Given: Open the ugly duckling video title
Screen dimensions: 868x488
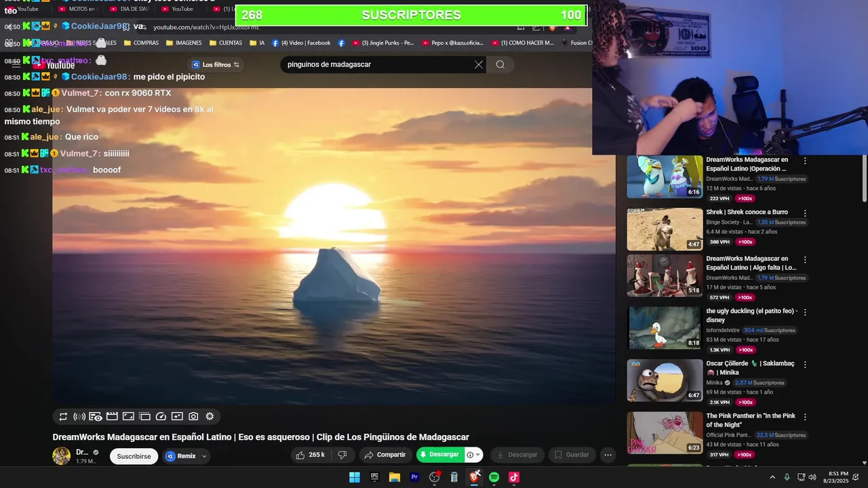Looking at the screenshot, I should pos(751,315).
